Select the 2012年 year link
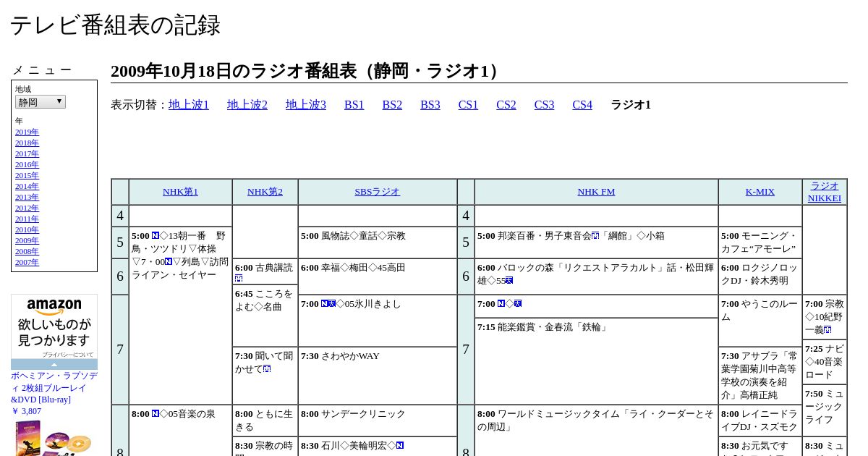 [27, 208]
